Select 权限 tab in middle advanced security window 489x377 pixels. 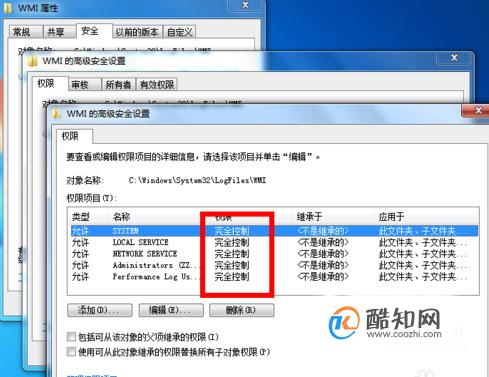click(x=50, y=83)
